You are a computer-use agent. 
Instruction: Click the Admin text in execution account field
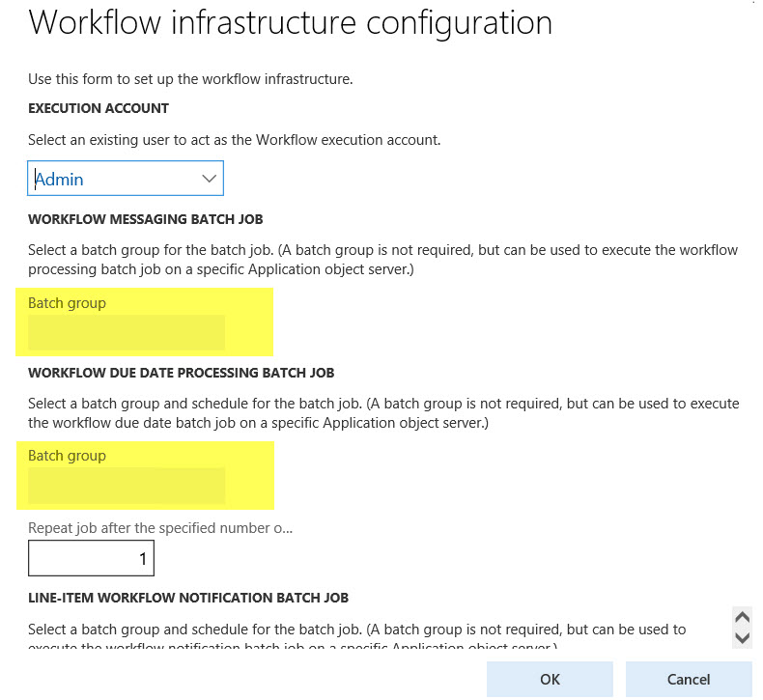click(60, 179)
